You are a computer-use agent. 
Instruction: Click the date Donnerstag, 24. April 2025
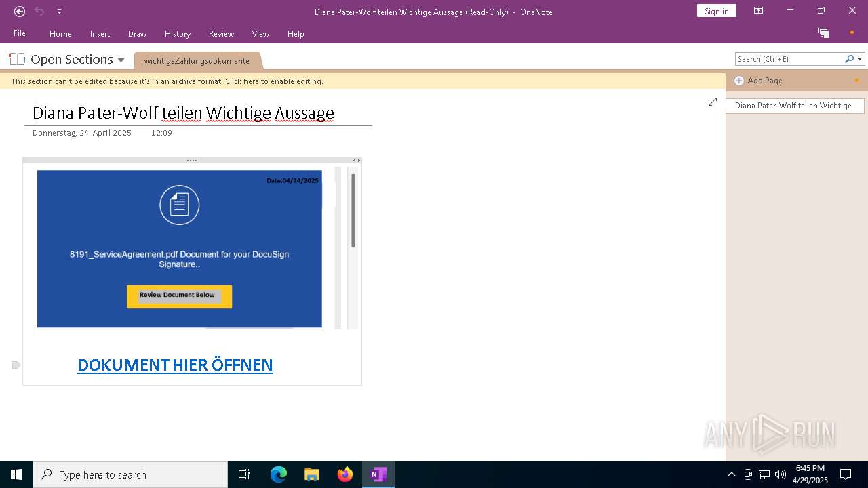(82, 133)
